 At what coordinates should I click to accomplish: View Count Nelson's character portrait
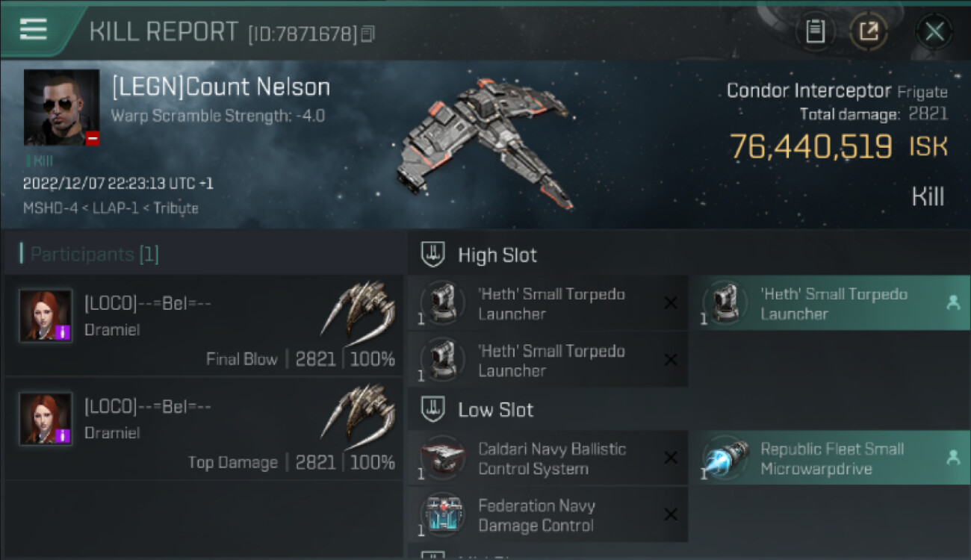click(61, 107)
